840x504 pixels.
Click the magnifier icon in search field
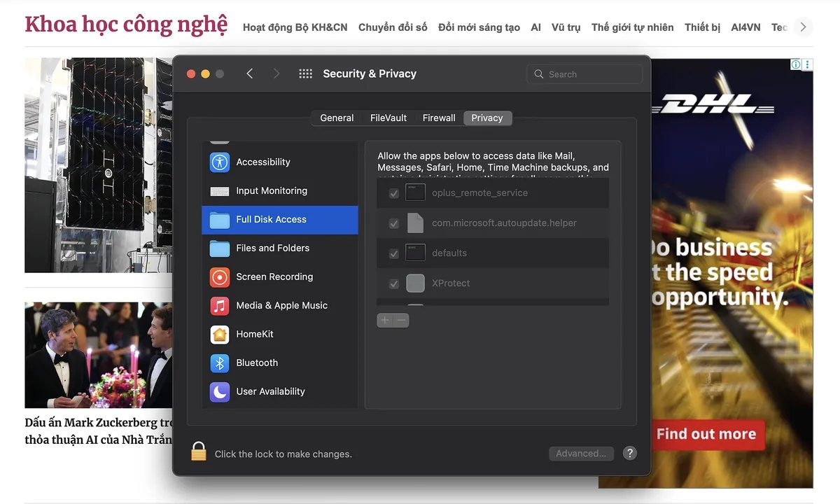pyautogui.click(x=538, y=74)
